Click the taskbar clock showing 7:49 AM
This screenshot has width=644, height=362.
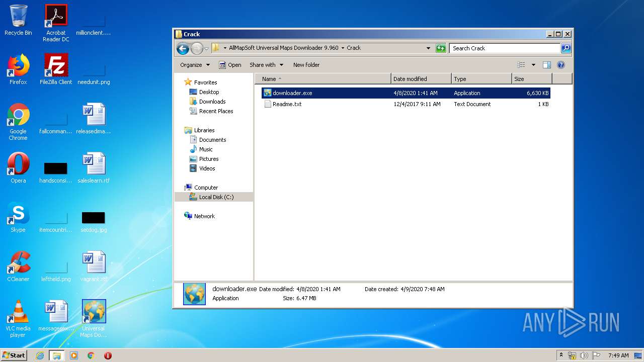(618, 355)
